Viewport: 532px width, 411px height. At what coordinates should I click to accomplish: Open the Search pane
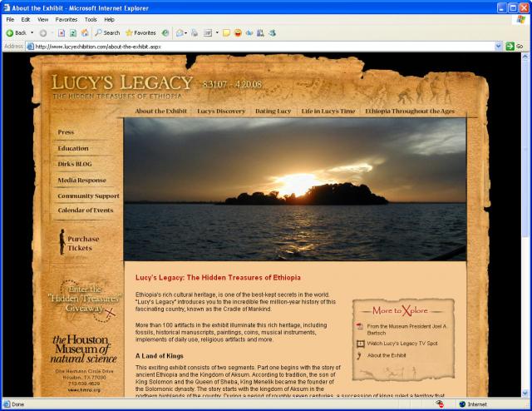(107, 32)
